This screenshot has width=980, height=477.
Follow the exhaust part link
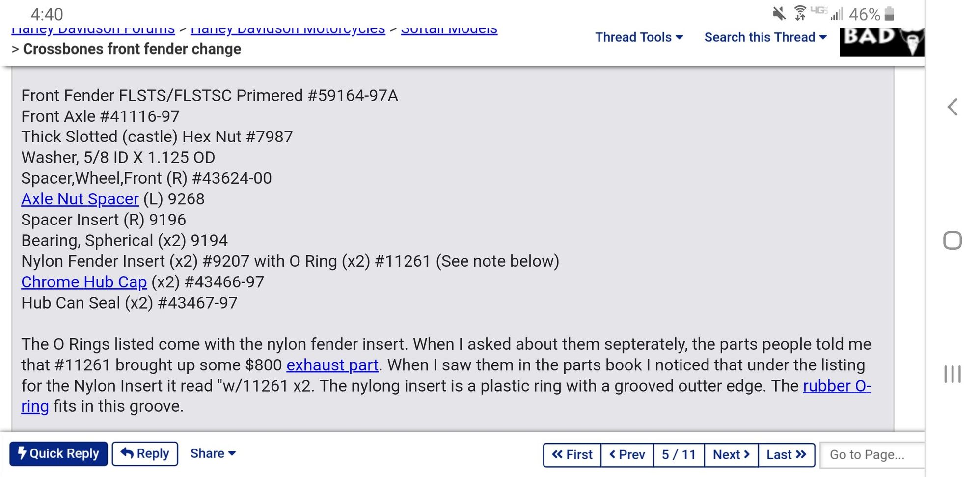[x=332, y=365]
